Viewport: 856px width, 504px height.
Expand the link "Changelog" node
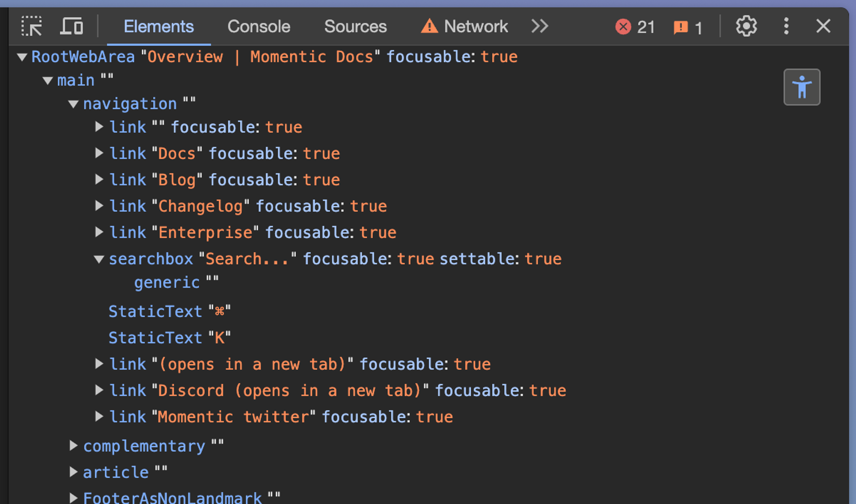pyautogui.click(x=99, y=206)
